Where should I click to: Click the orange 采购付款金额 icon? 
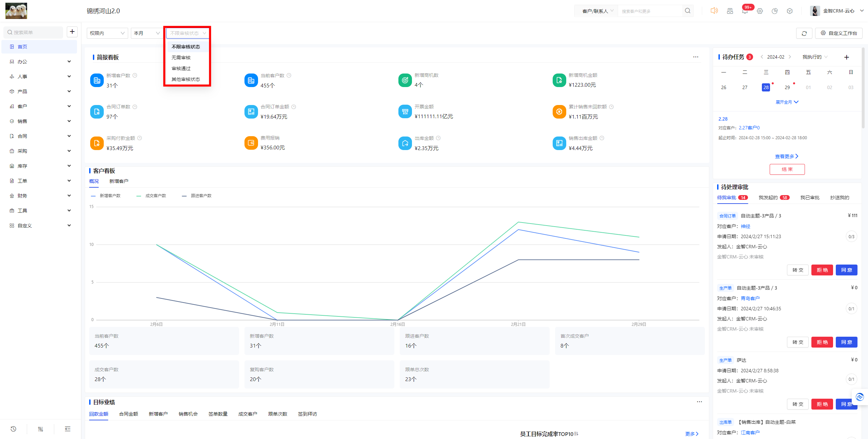[x=97, y=143]
